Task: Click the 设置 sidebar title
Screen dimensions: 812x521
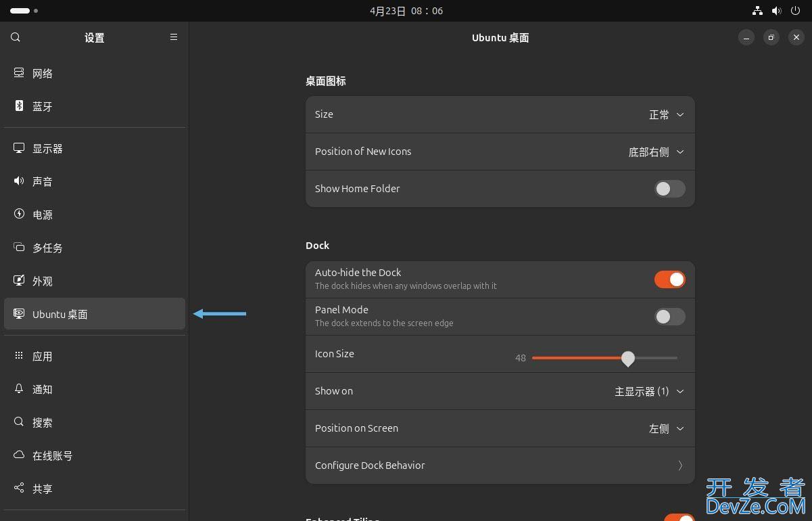Action: point(95,38)
